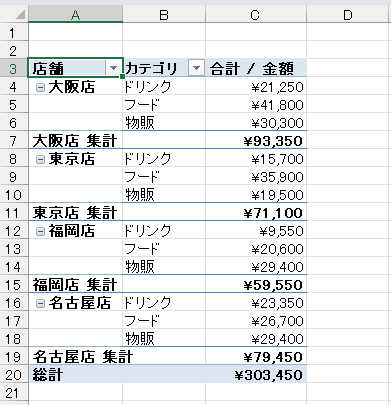391x405 pixels.
Task: Click the 大阪店 集計 subtotal label
Action: 75,141
